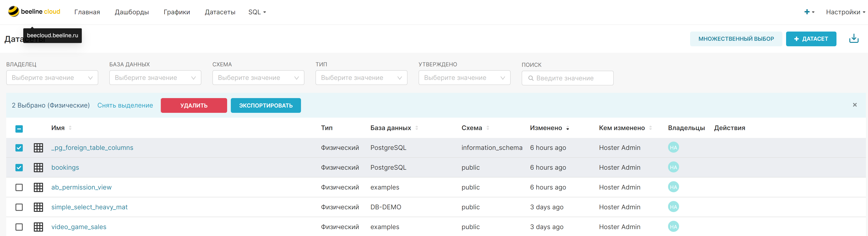Image resolution: width=868 pixels, height=236 pixels.
Task: Click table icon for simple_select_heavy_mat
Action: (38, 207)
